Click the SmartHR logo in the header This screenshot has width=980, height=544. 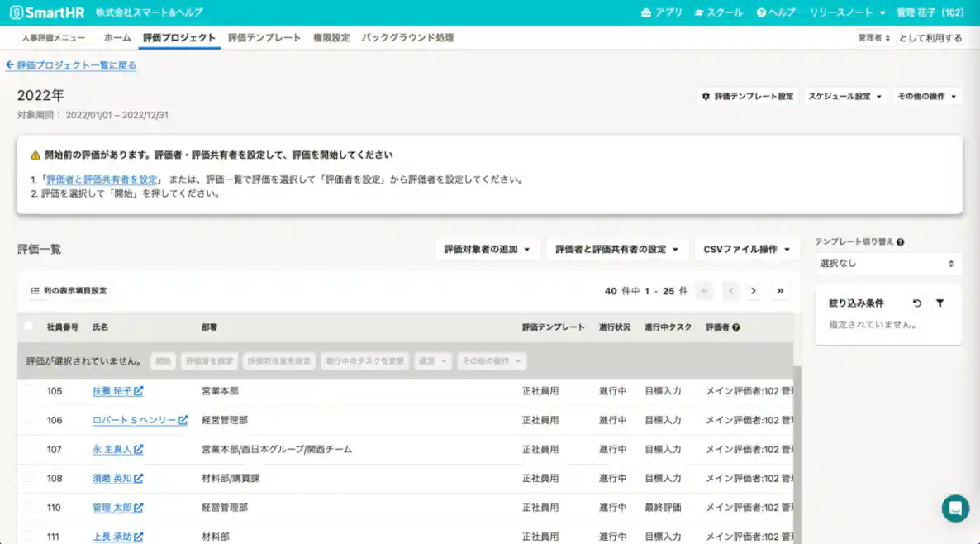45,12
